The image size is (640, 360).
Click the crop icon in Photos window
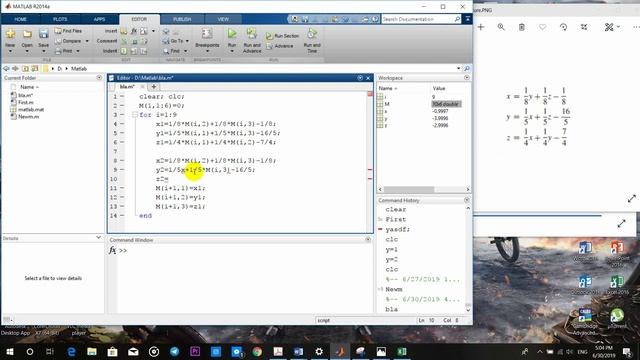pos(584,27)
